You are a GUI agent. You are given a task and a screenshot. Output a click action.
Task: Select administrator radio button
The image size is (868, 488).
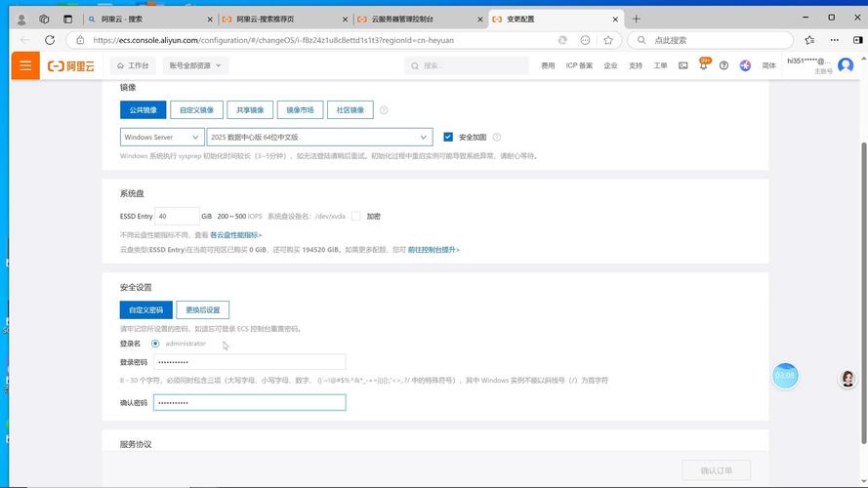click(x=155, y=344)
